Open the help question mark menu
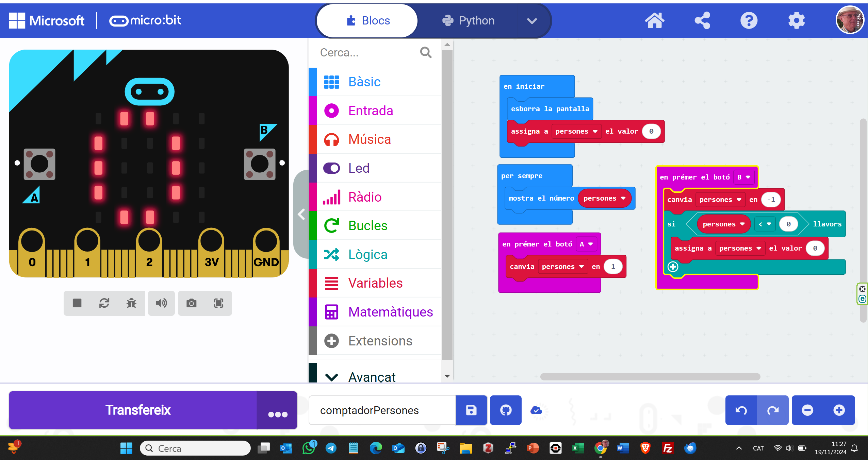 [749, 20]
